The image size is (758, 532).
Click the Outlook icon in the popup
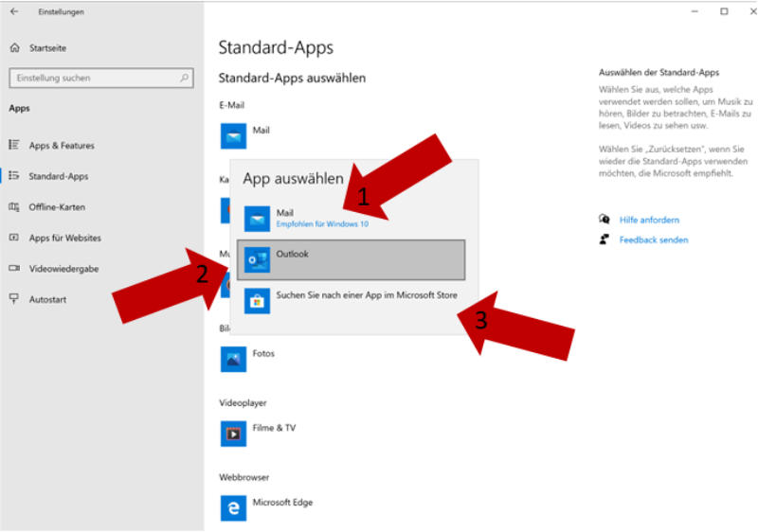click(257, 259)
